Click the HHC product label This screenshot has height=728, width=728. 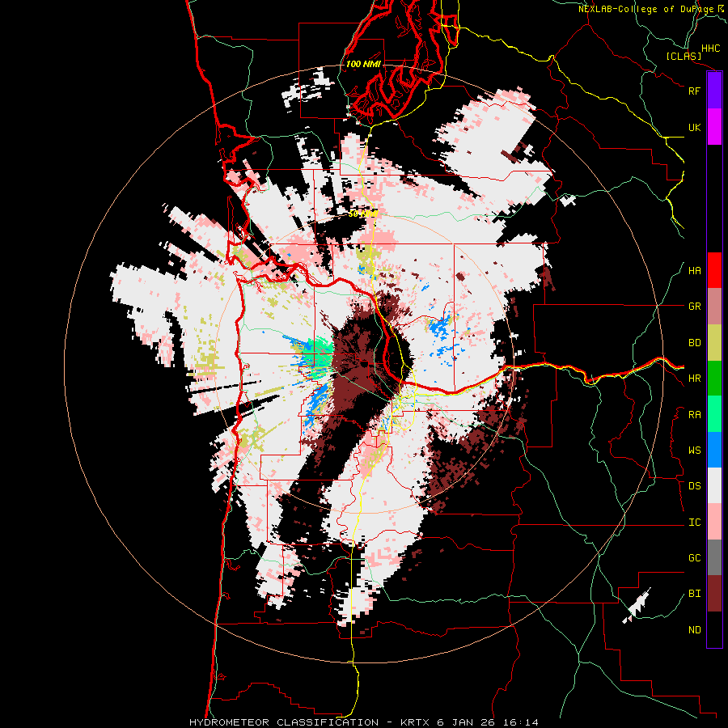click(x=711, y=49)
